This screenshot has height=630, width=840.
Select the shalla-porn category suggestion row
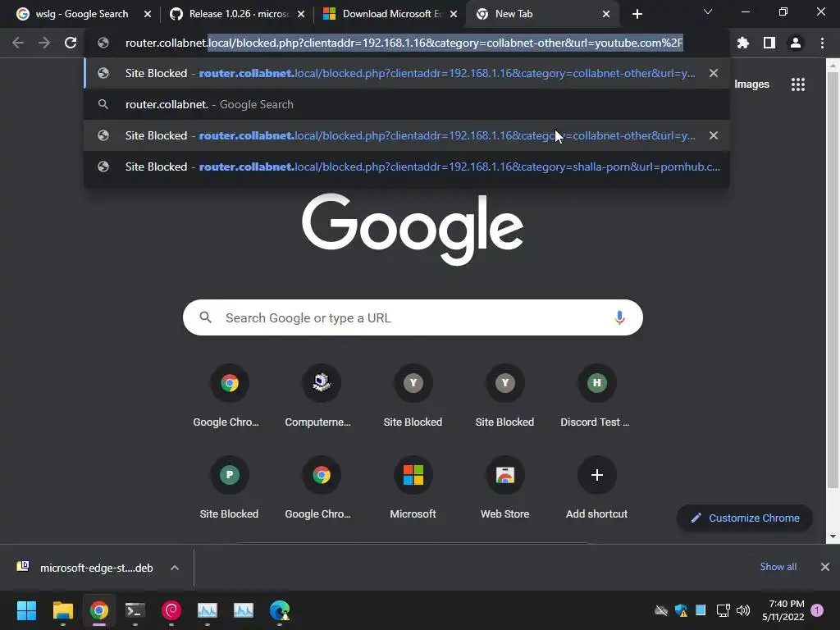[x=407, y=167]
